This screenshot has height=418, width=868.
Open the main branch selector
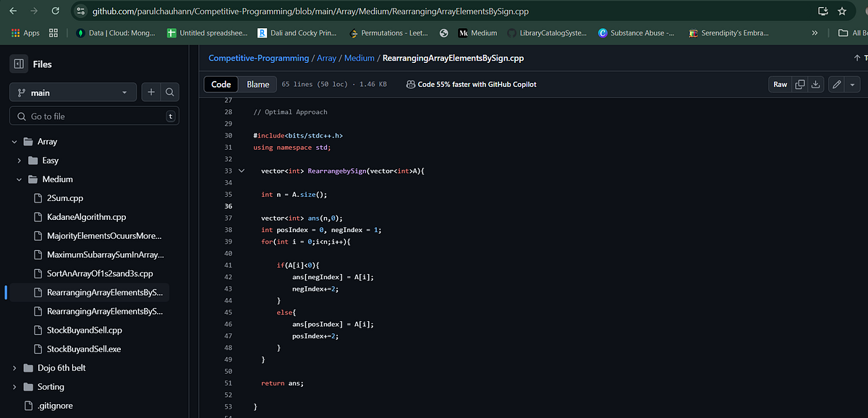[72, 92]
